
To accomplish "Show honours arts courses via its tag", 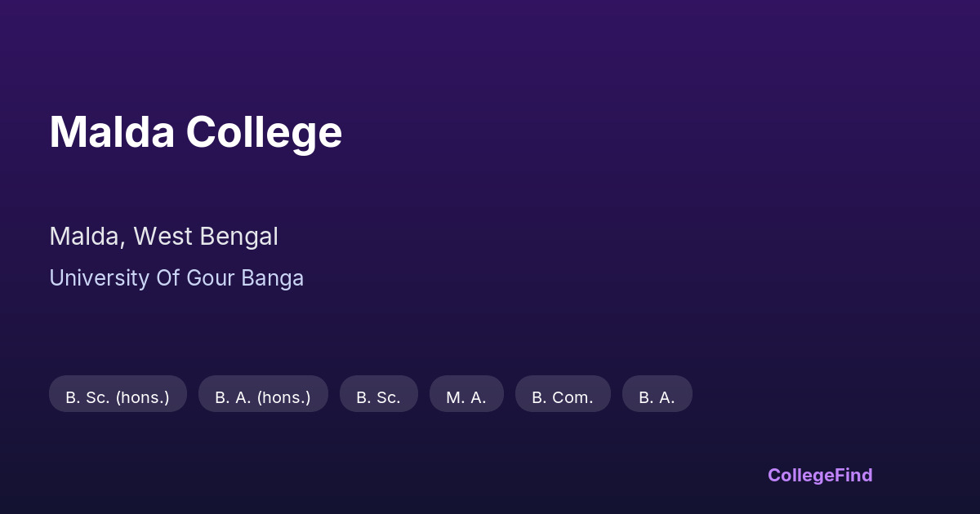I will point(263,397).
